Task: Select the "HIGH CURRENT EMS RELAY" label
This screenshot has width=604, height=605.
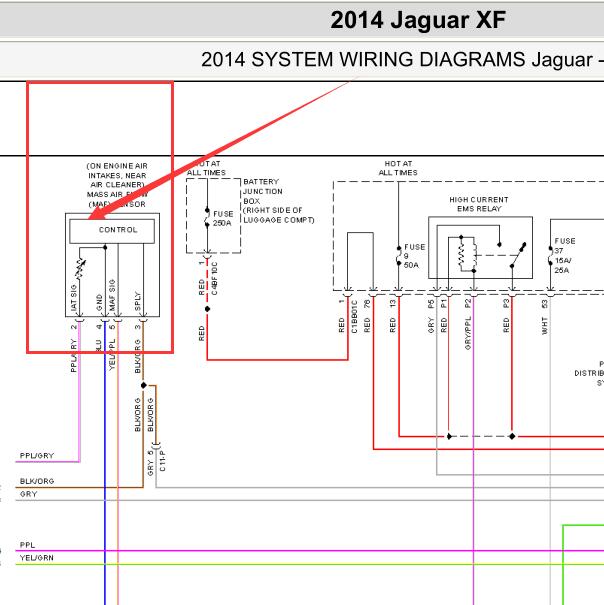Action: point(479,204)
